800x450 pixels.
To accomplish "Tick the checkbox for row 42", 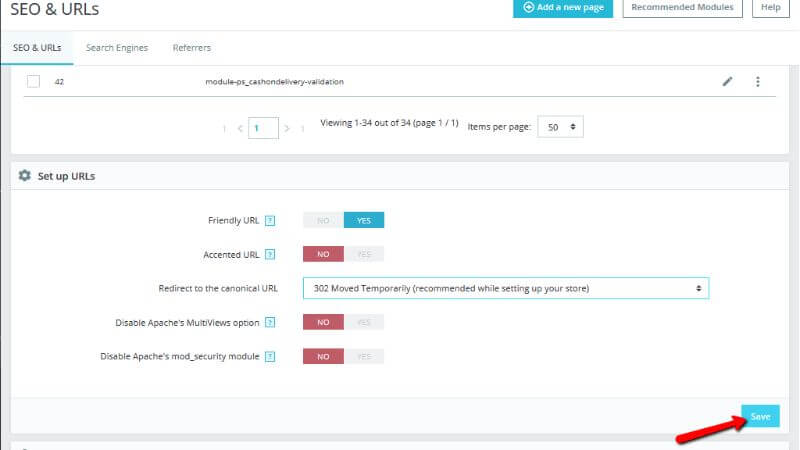I will pyautogui.click(x=33, y=82).
